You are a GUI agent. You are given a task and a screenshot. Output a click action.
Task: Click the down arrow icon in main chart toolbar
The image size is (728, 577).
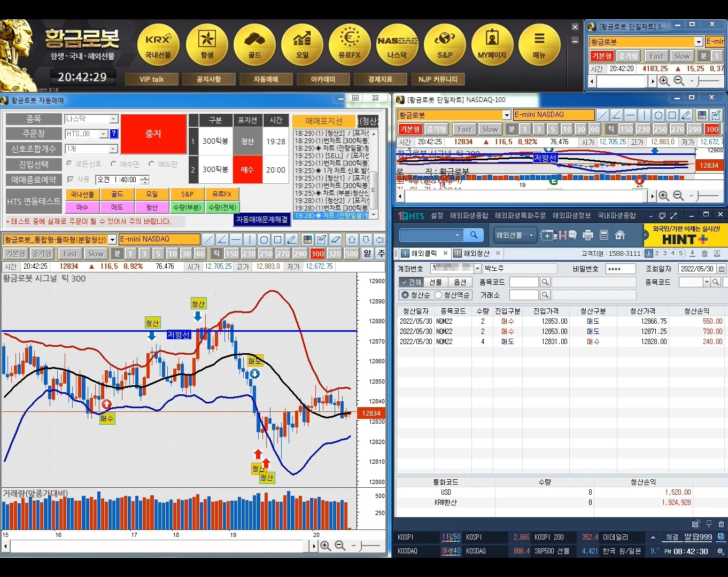[366, 239]
